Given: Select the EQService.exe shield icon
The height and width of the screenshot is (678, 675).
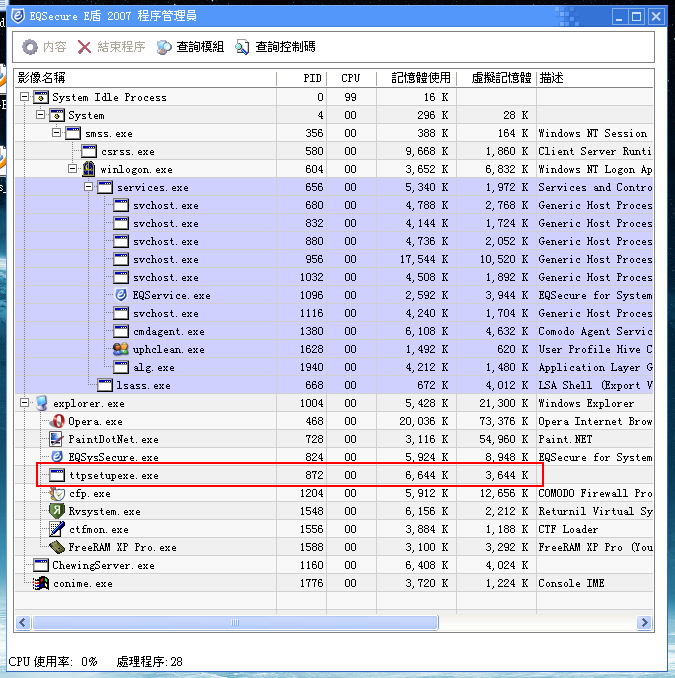Looking at the screenshot, I should click(x=121, y=295).
